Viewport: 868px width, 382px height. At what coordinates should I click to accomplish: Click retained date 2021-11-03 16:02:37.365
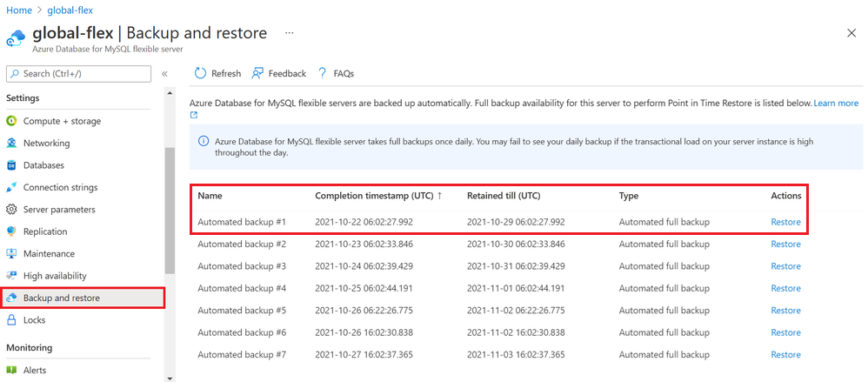[x=516, y=355]
